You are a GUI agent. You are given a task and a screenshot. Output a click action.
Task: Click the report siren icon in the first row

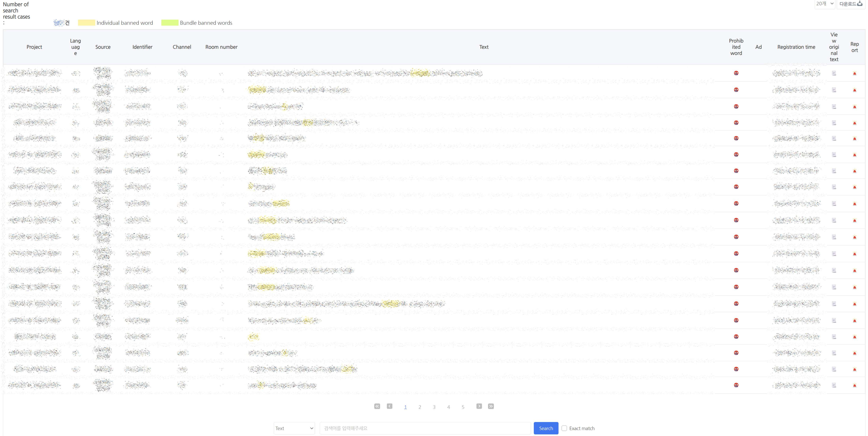pyautogui.click(x=855, y=73)
